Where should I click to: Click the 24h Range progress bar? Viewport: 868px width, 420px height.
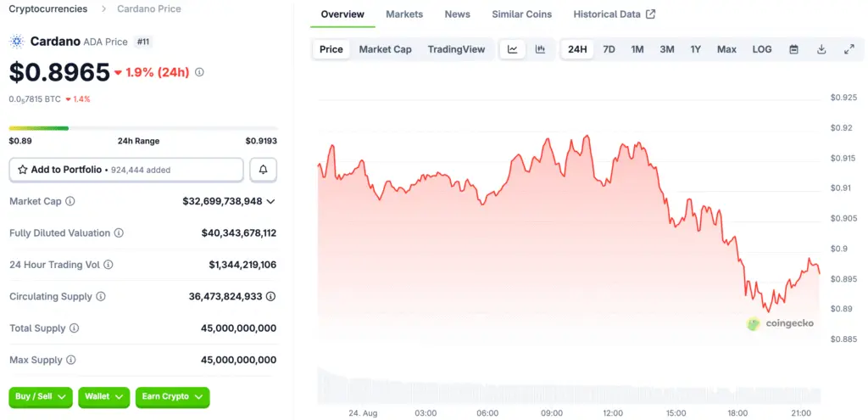[143, 128]
